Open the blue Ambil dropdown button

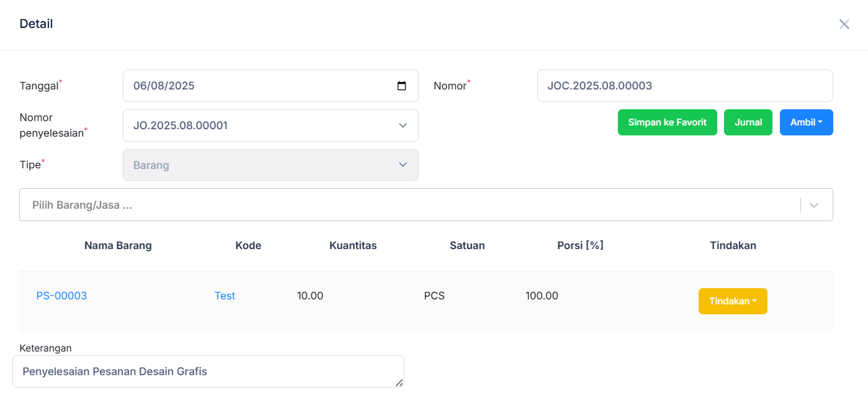[x=806, y=122]
